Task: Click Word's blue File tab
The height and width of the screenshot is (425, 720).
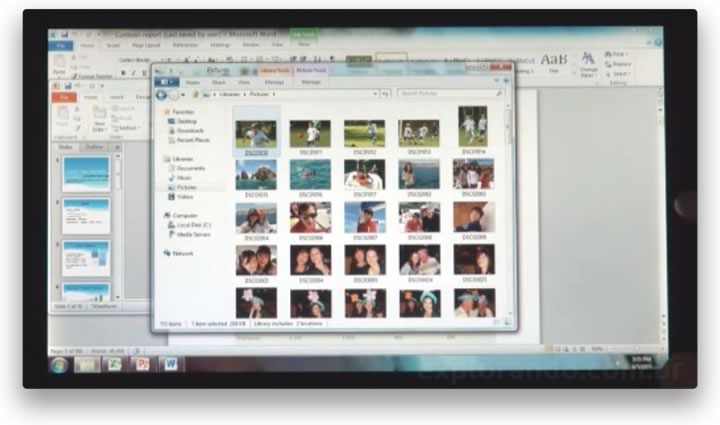Action: [x=61, y=45]
